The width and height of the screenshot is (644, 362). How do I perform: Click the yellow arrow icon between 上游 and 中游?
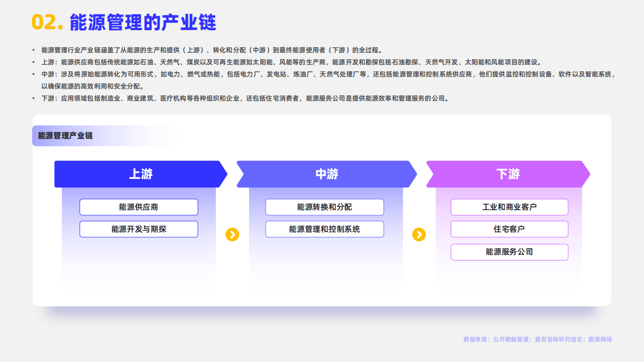[232, 234]
